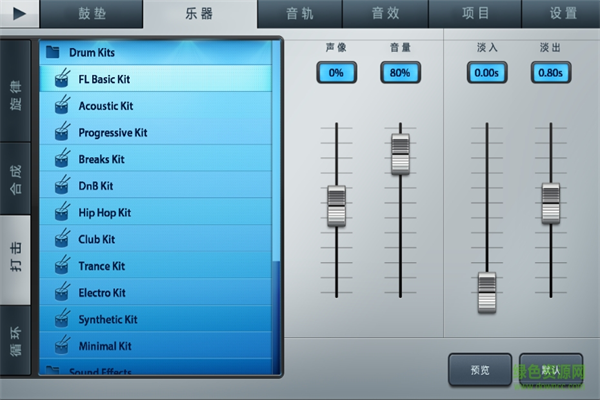Switch to the 音轨 tab
The image size is (600, 400).
(x=299, y=14)
